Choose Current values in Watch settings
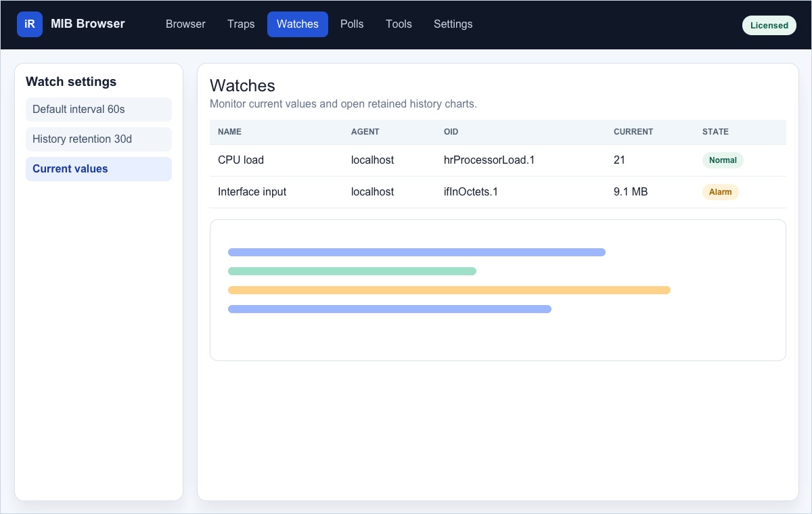 [x=99, y=169]
